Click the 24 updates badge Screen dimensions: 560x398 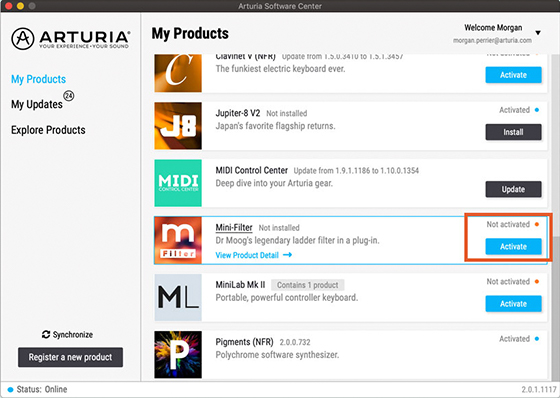pos(69,96)
